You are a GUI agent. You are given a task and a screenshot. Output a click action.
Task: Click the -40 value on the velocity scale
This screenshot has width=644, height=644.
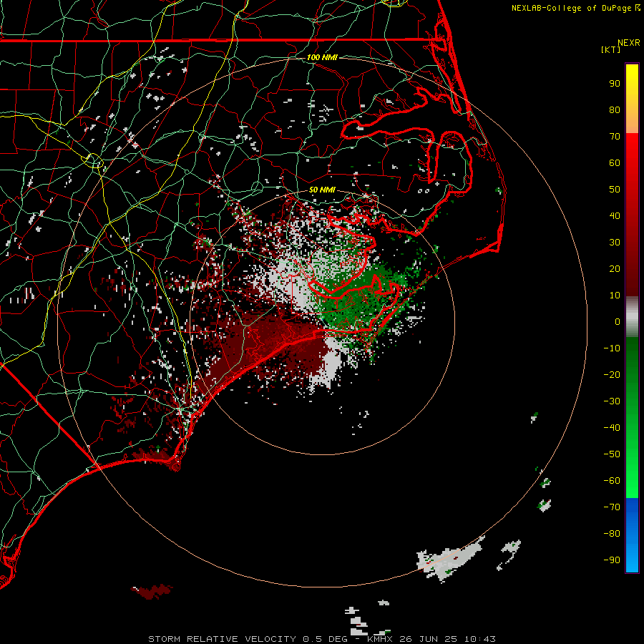(612, 428)
